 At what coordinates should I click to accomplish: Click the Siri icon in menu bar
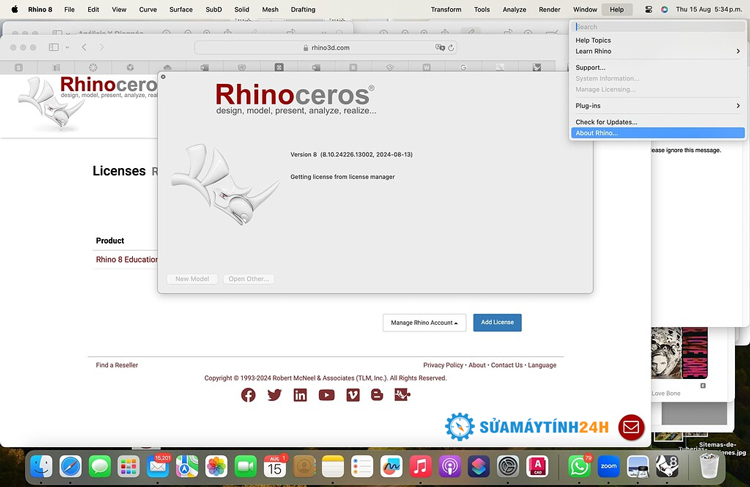point(664,10)
